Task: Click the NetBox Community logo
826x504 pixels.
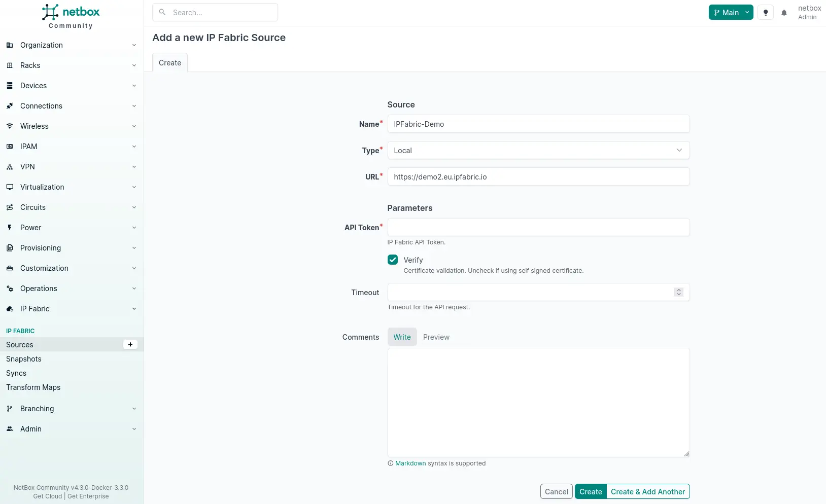Action: tap(71, 16)
